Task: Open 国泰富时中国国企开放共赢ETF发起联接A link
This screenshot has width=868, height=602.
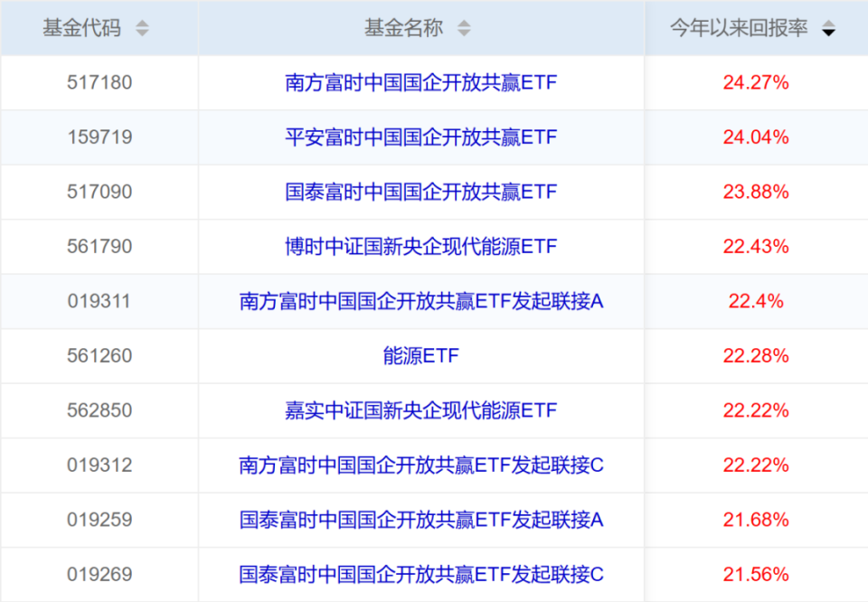Action: click(x=420, y=520)
